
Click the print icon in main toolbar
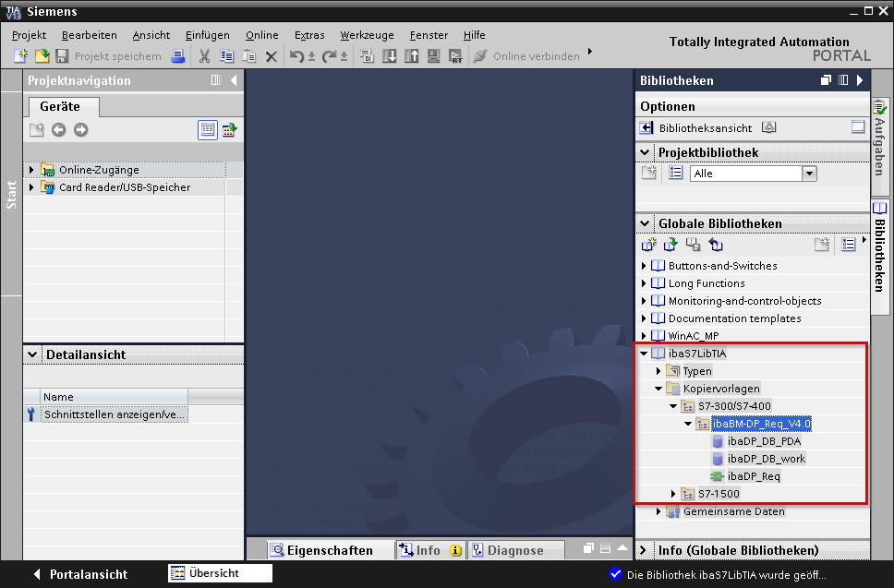tap(178, 55)
